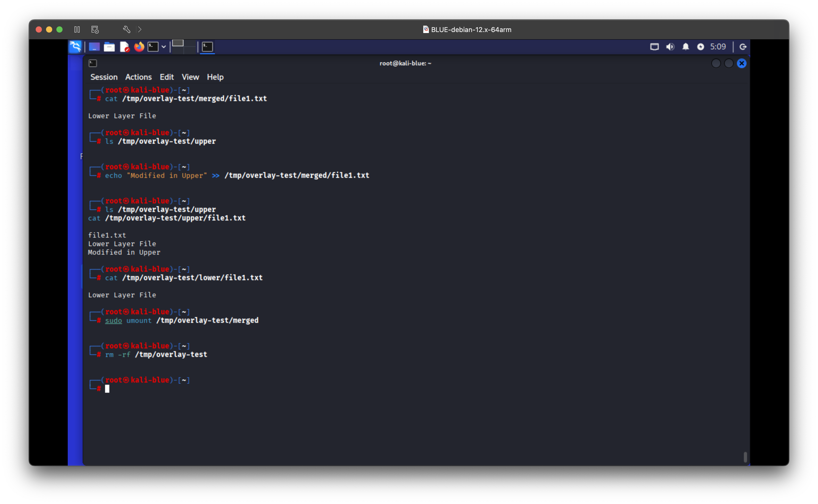Click the 5:09 panel clock
Screen dimensions: 818x504
point(718,47)
